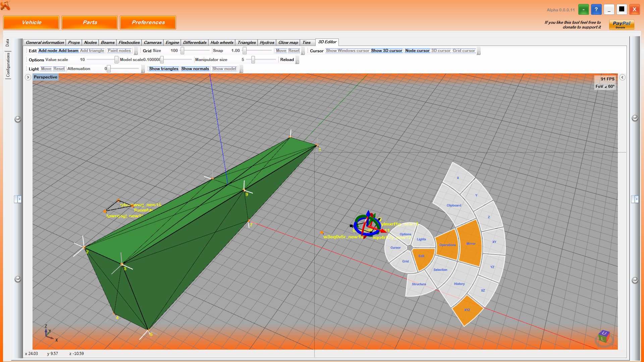This screenshot has width=644, height=362.
Task: Click the Clipboard radial menu segment
Action: (453, 205)
